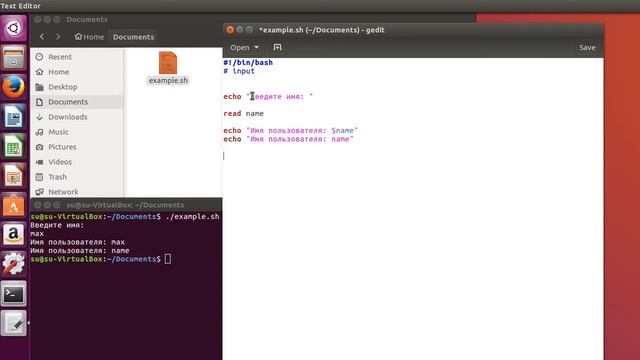Launch LibreOffice Writer from the dock
Viewport: 640px width, 360px height.
click(x=13, y=117)
